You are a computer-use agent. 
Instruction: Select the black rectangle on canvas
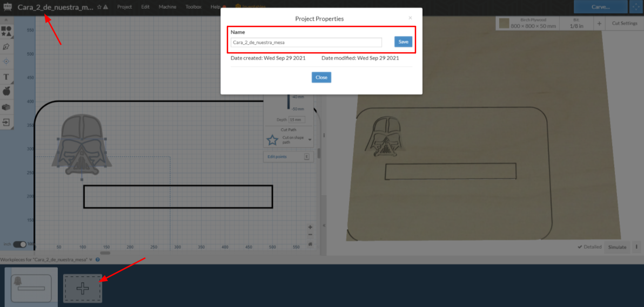(x=178, y=196)
